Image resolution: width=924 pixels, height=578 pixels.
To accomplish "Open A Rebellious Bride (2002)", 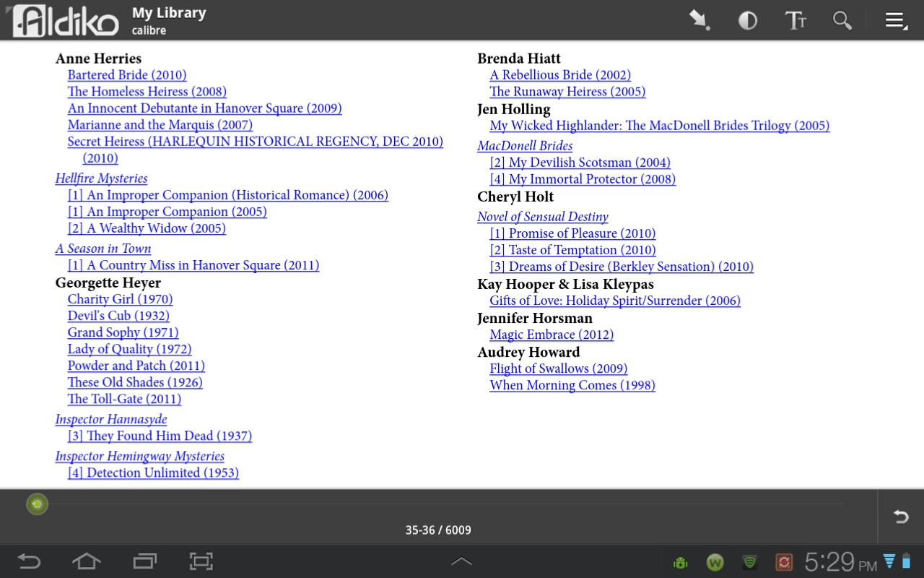I will [x=560, y=75].
